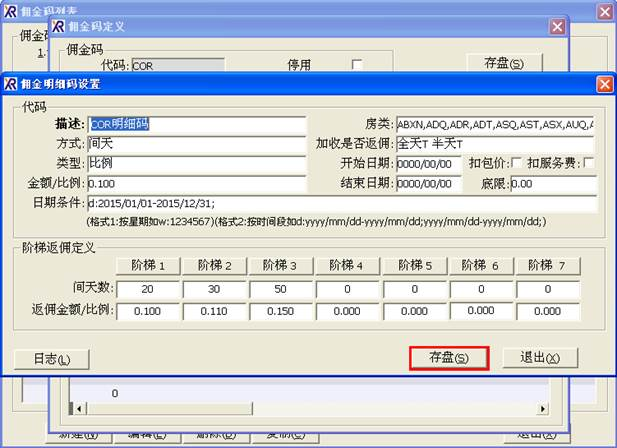Toggle the 停用 checkbox
Screen dimensions: 617x448
click(x=356, y=65)
